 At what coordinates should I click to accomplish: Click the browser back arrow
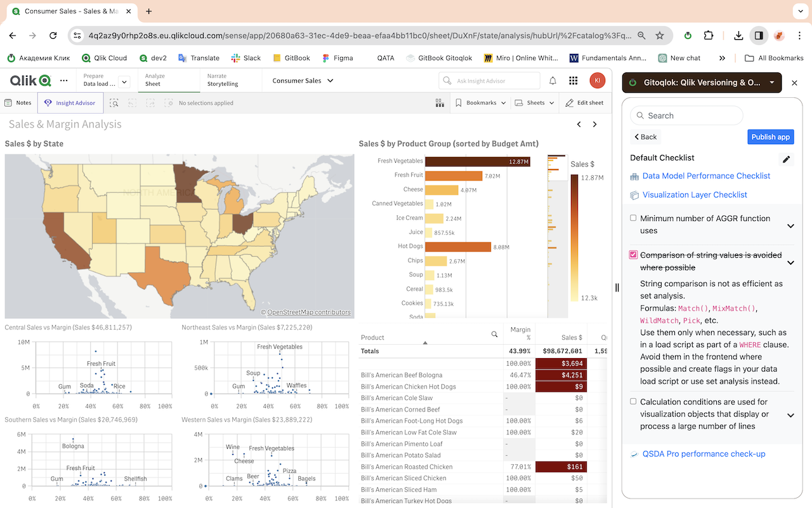[x=13, y=36]
